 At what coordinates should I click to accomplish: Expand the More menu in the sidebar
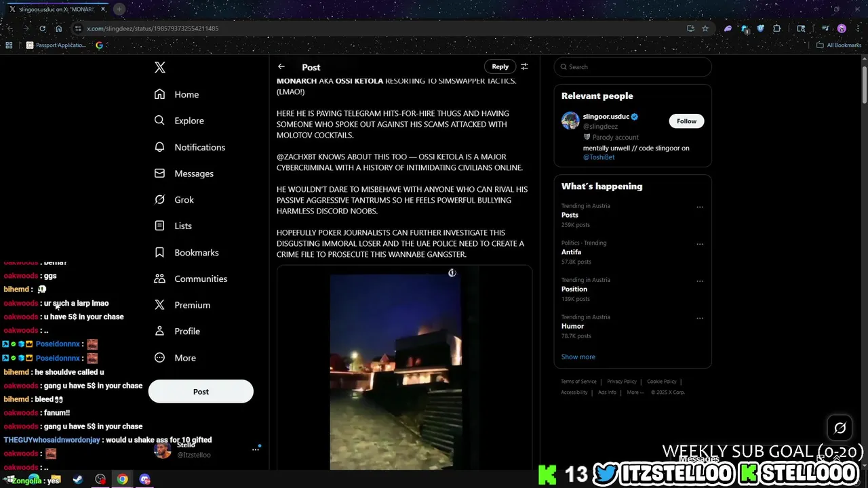[175, 358]
